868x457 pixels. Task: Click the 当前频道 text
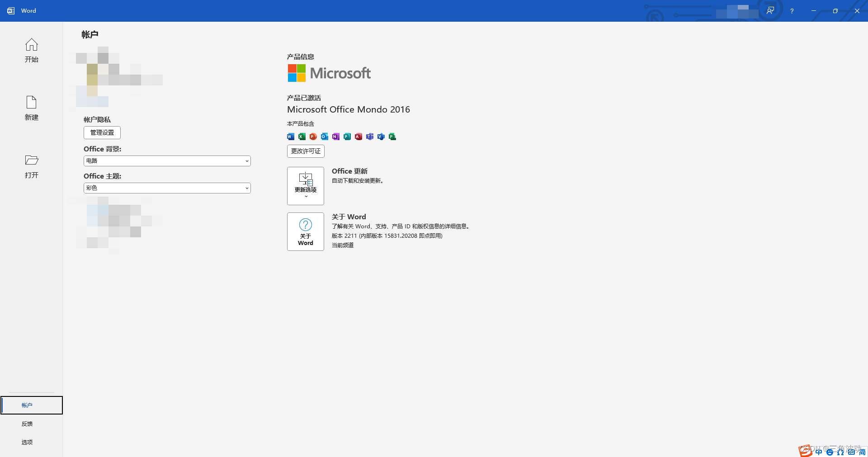343,245
